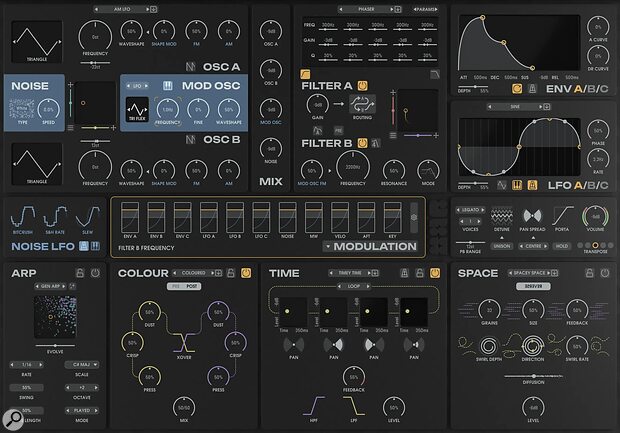Click the Slew waveform icon
The width and height of the screenshot is (620, 433).
pyautogui.click(x=87, y=217)
